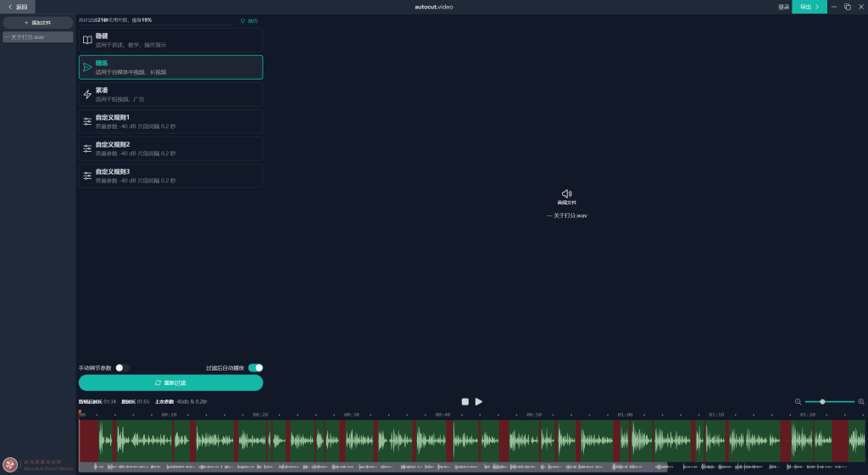Click the 重新过滤 refilter button

click(170, 383)
